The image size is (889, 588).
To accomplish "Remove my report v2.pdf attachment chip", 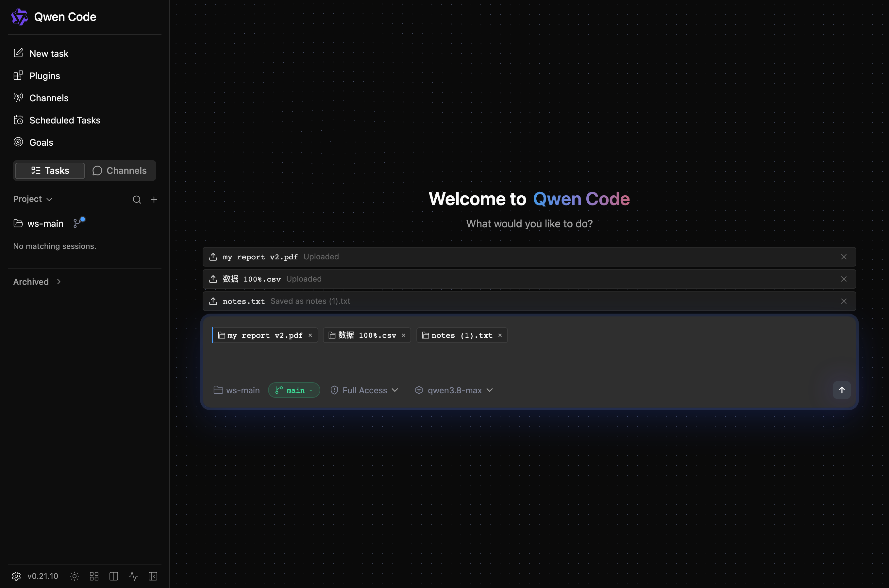I will (310, 335).
